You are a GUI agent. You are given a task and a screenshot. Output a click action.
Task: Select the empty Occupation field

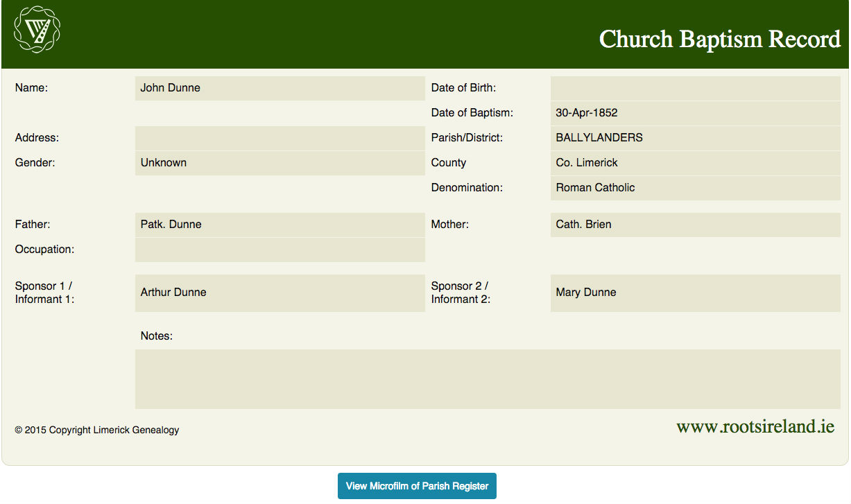(280, 250)
